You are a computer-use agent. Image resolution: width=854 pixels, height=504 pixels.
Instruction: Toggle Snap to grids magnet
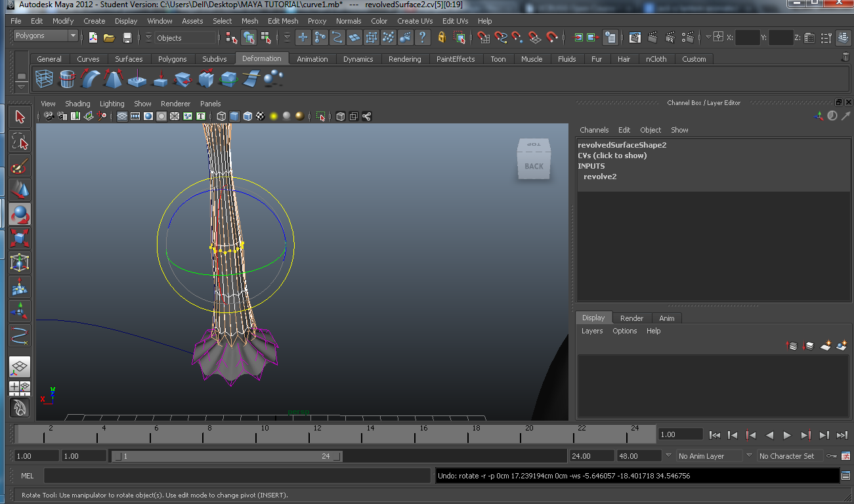tap(484, 37)
